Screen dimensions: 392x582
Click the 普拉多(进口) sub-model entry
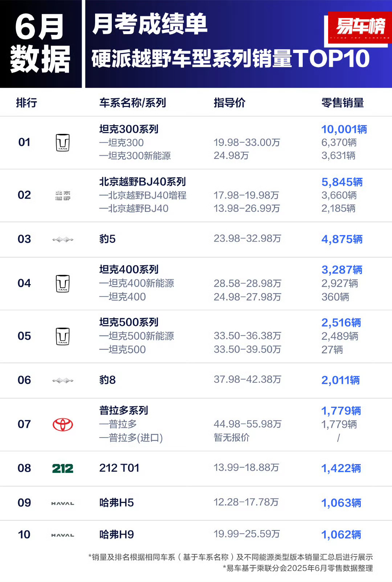tap(131, 438)
